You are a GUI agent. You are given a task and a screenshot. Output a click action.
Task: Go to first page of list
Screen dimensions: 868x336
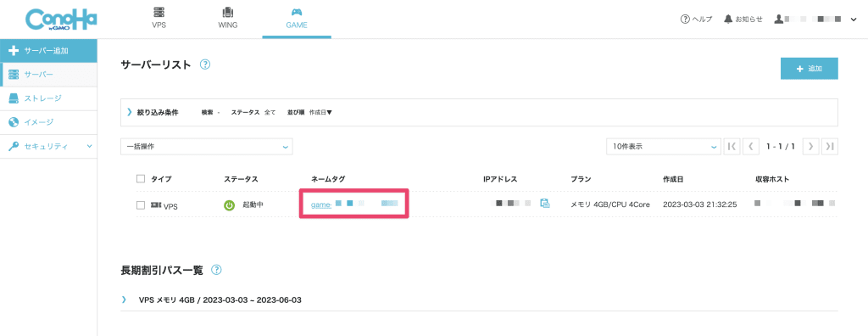732,147
